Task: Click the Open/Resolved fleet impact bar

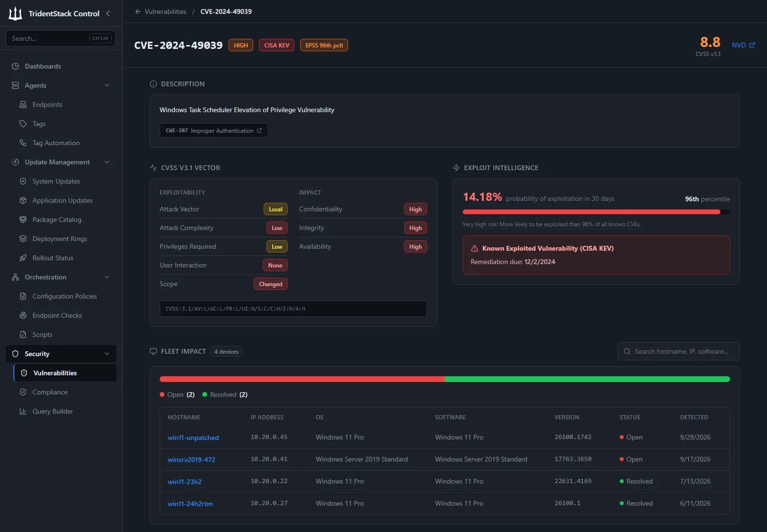Action: [x=444, y=379]
